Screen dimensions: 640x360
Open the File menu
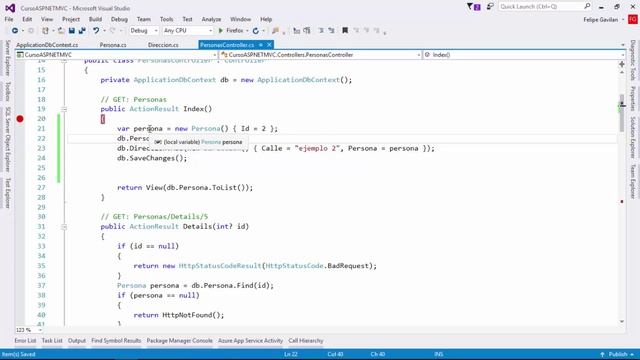coord(9,19)
